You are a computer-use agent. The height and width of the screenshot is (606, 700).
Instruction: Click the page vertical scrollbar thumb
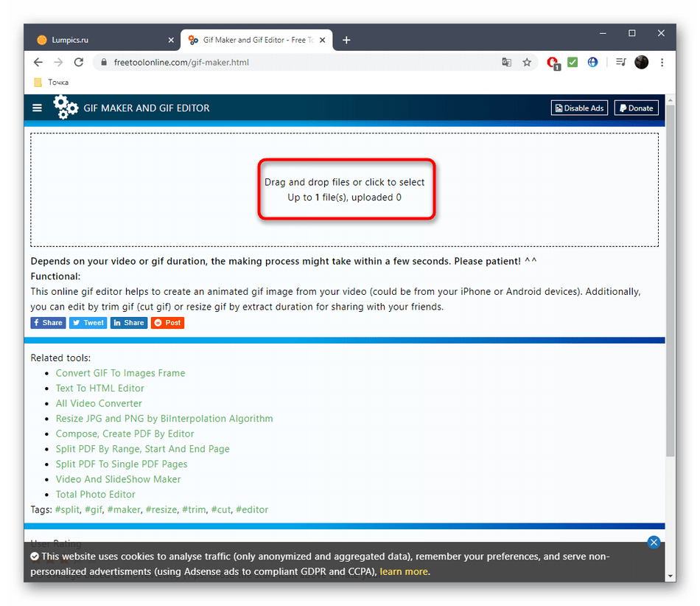(x=670, y=280)
